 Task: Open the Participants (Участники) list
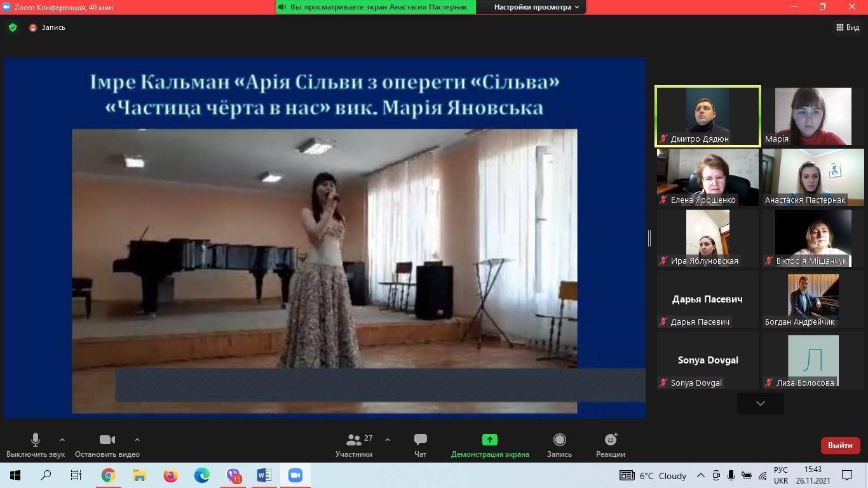click(x=354, y=440)
